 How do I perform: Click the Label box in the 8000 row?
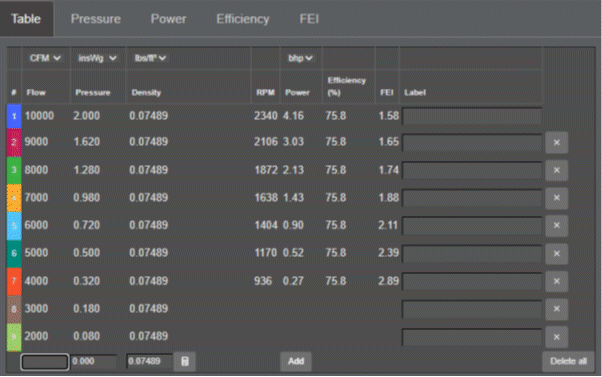[472, 170]
